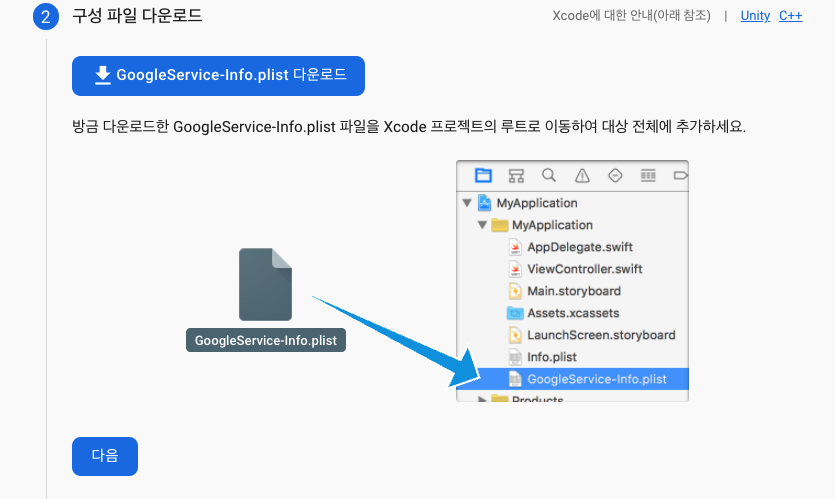
Task: Click the Swift icon beside AppDelegate.swift
Action: [x=515, y=247]
